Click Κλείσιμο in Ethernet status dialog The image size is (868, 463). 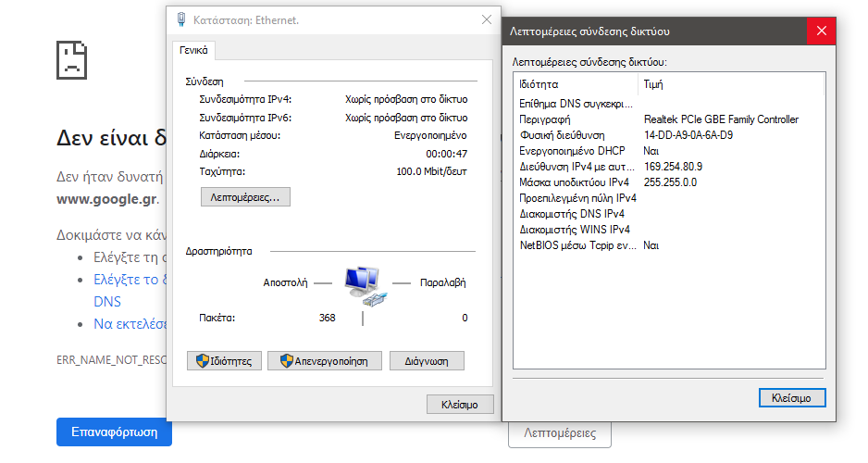point(460,405)
